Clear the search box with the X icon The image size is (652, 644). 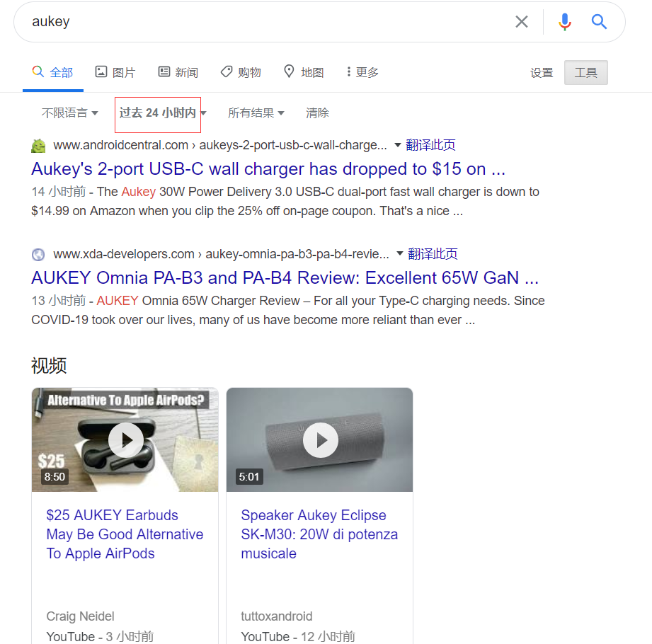[x=522, y=22]
